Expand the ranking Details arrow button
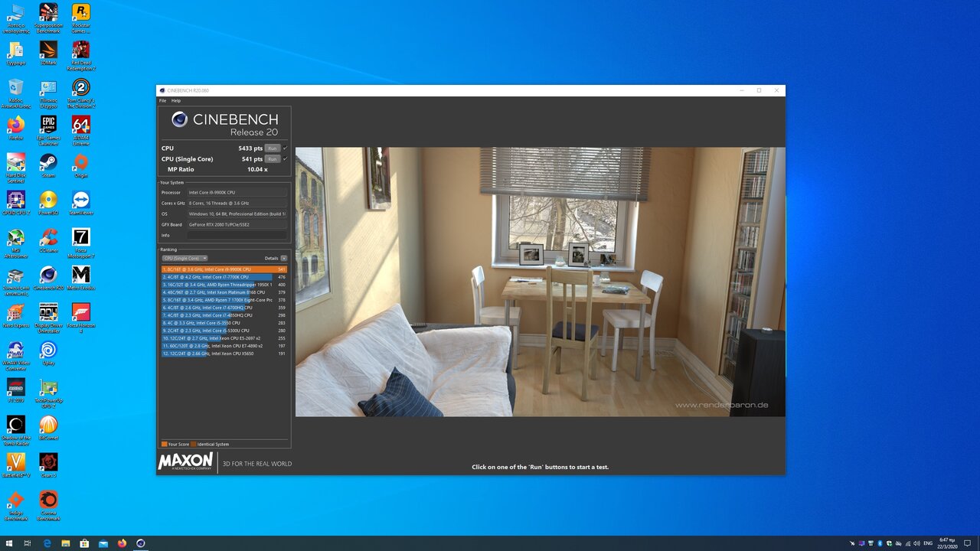Image resolution: width=980 pixels, height=551 pixels. [284, 258]
